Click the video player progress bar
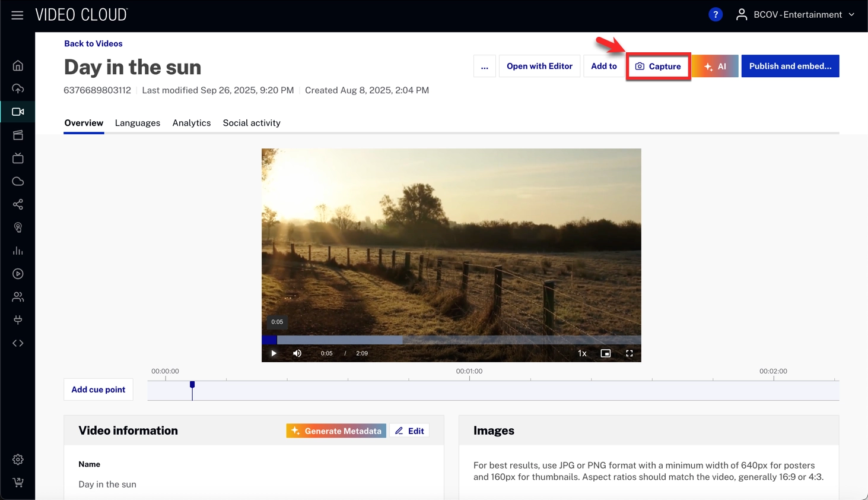The image size is (868, 500). pyautogui.click(x=451, y=340)
